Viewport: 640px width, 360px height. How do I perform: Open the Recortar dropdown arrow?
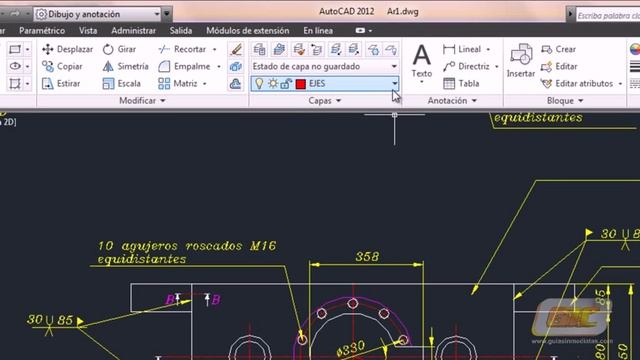pos(215,49)
